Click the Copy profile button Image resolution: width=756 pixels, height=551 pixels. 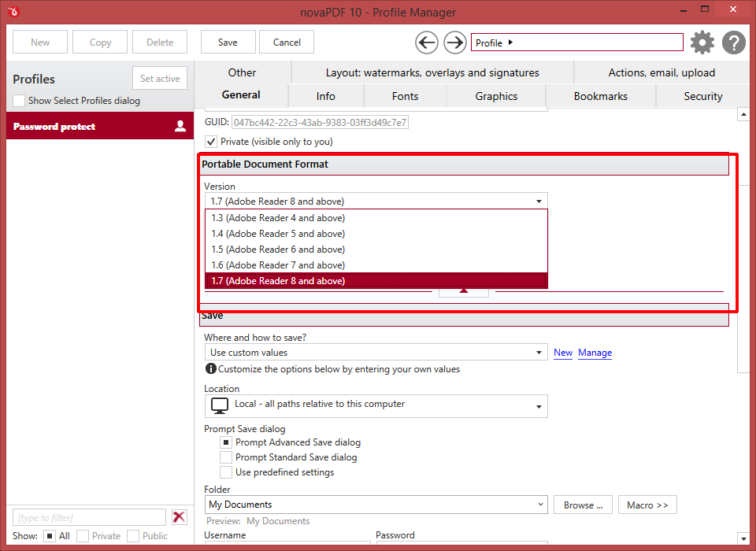[x=100, y=42]
